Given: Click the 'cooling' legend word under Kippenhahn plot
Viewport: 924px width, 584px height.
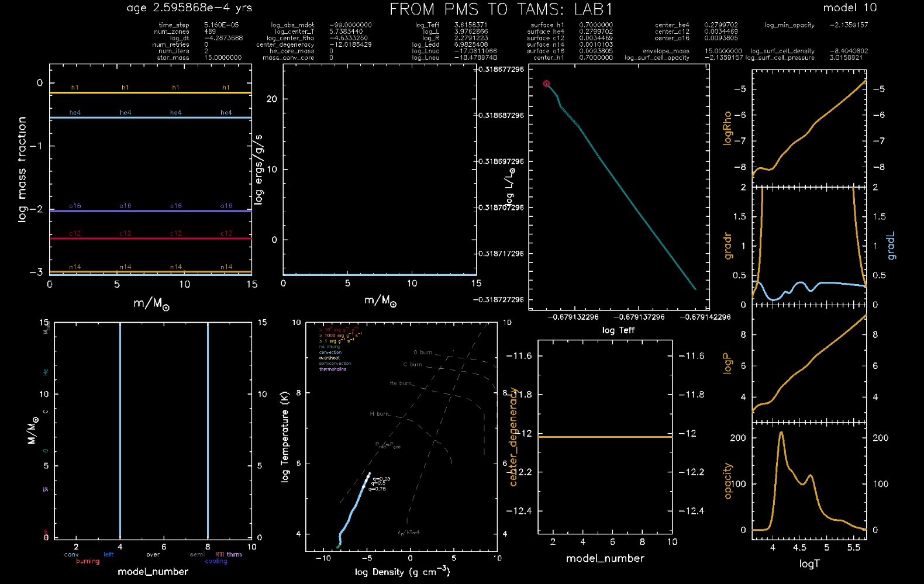Looking at the screenshot, I should 216,561.
